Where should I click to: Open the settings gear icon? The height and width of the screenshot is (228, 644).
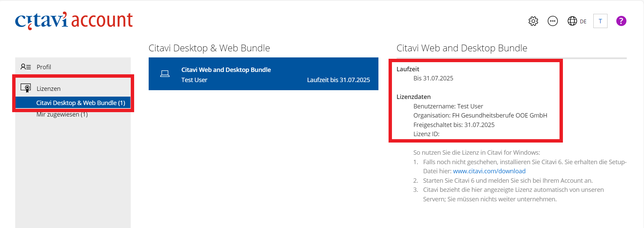point(533,21)
